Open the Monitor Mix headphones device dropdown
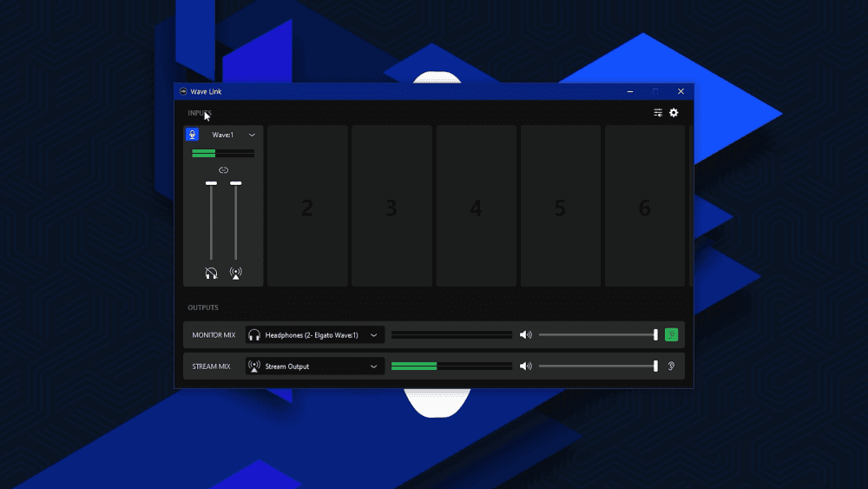The width and height of the screenshot is (868, 489). tap(315, 335)
